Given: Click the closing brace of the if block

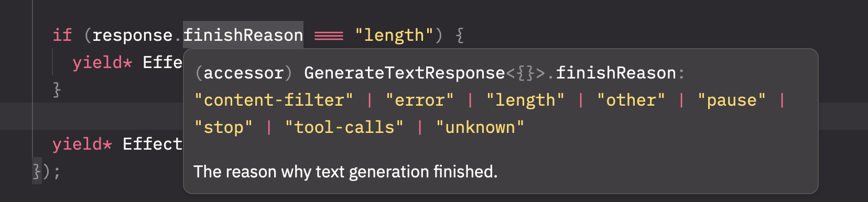Looking at the screenshot, I should click(57, 89).
